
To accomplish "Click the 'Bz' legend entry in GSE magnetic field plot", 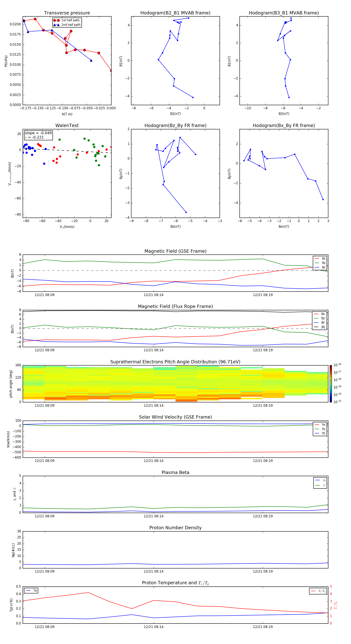I will [320, 267].
